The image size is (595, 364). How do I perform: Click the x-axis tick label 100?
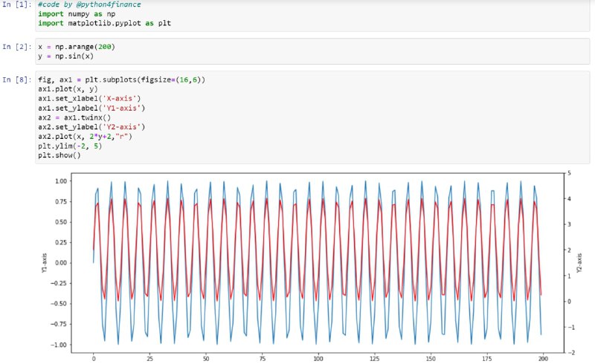[318, 359]
